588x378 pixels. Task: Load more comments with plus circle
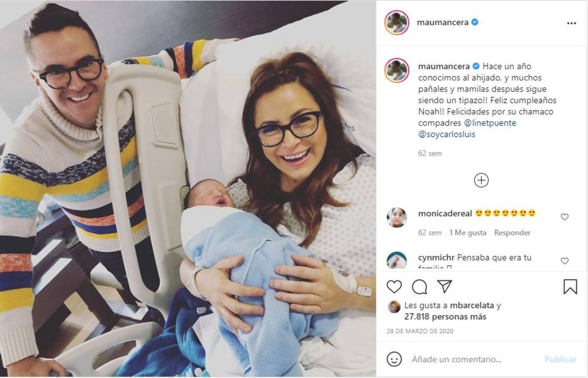481,180
